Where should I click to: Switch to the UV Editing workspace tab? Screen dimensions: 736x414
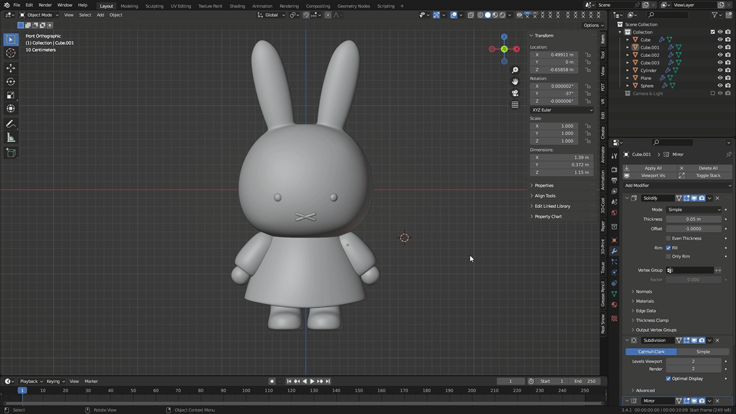click(x=181, y=6)
